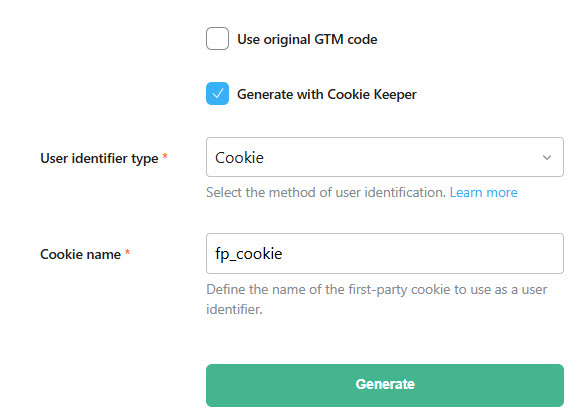579x420 pixels.
Task: Click the 'User identifier type' field label
Action: click(99, 158)
